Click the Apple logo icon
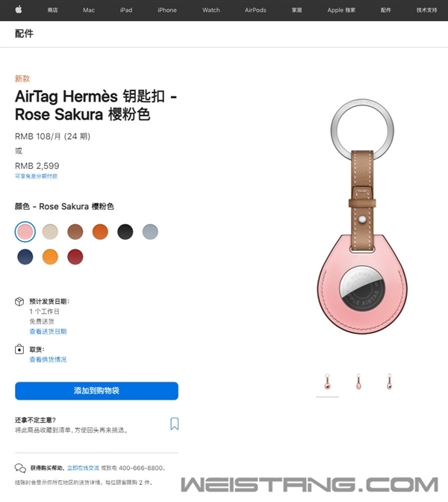Screen dimensions: 448x502 (19, 10)
